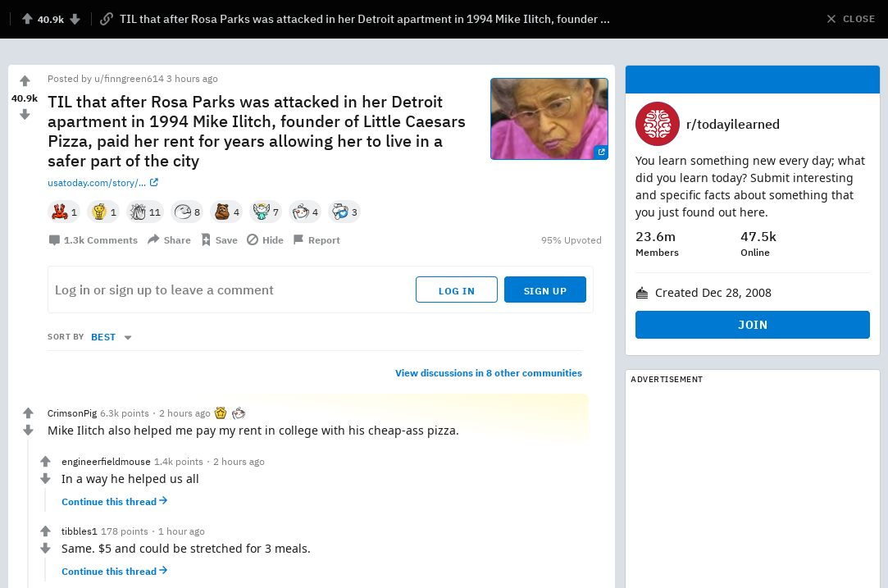This screenshot has height=588, width=888.
Task: Click the todayilearned brain community icon
Action: (x=657, y=124)
